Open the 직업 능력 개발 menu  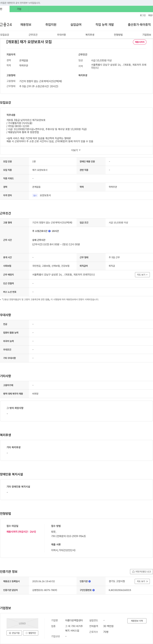(x=105, y=24)
